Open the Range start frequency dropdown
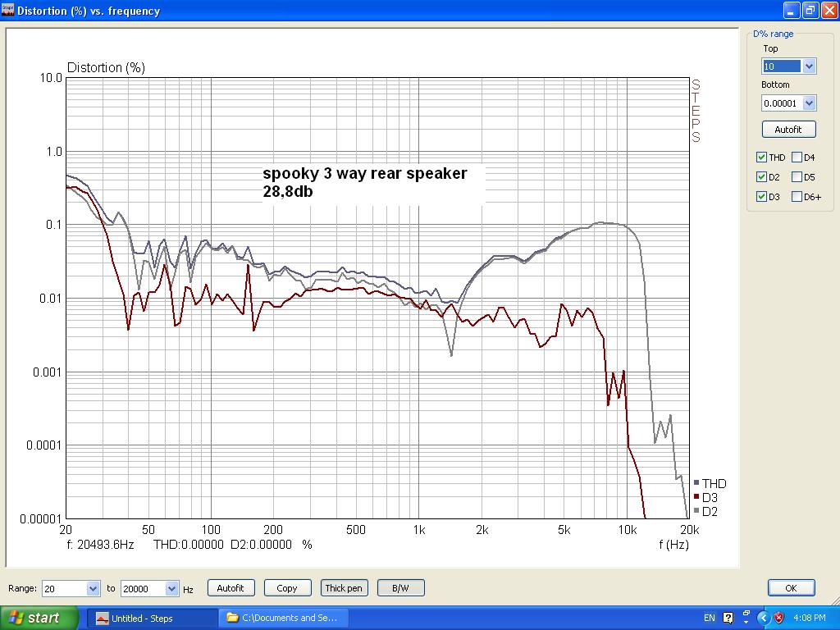The height and width of the screenshot is (630, 840). (x=94, y=588)
